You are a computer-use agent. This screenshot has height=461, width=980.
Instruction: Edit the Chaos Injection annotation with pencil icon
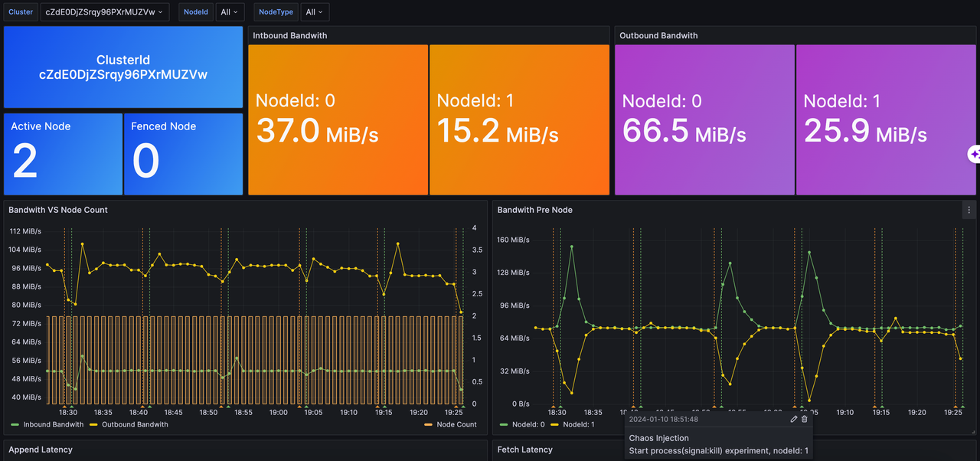[794, 419]
